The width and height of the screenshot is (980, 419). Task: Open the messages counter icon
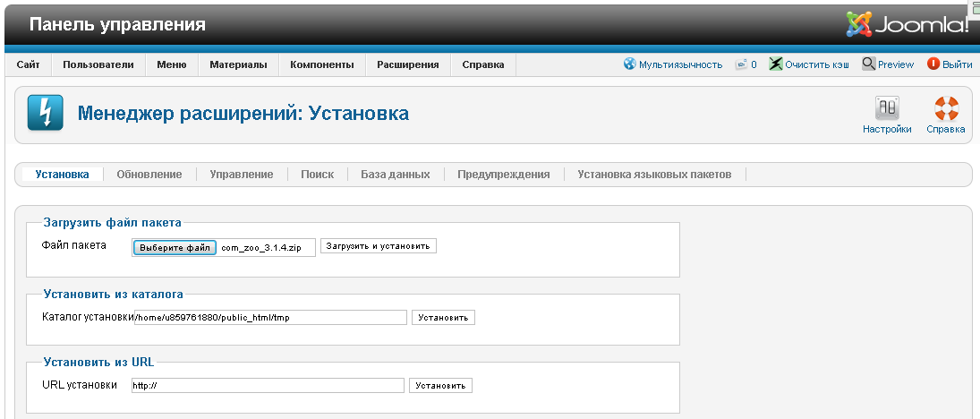coord(741,64)
